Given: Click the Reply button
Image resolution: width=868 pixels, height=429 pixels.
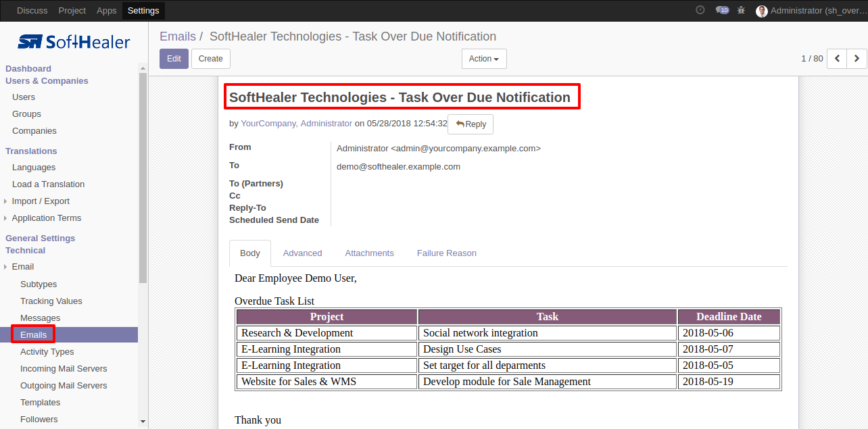Looking at the screenshot, I should tap(471, 124).
